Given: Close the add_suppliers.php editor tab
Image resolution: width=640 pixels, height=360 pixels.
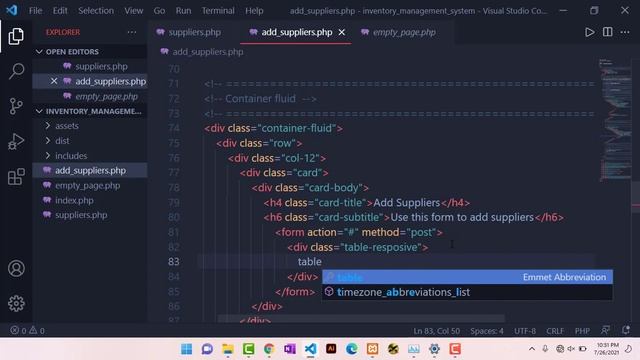Looking at the screenshot, I should (x=342, y=32).
